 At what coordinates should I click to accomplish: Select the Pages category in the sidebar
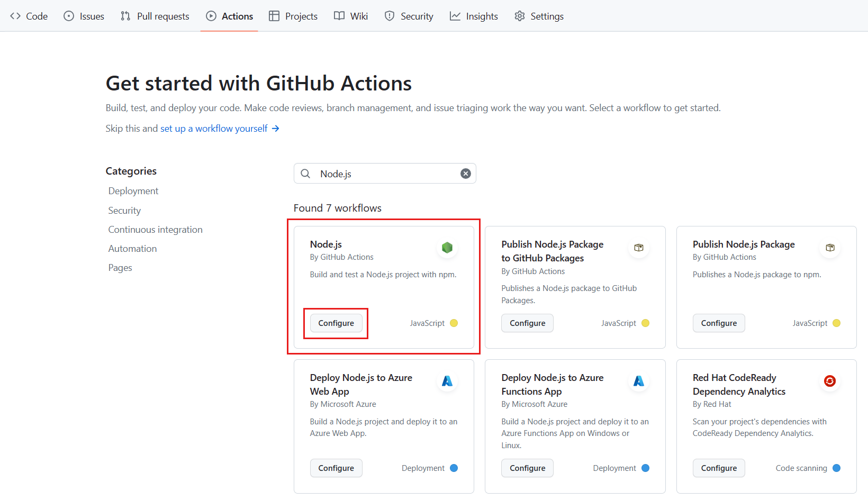point(120,267)
